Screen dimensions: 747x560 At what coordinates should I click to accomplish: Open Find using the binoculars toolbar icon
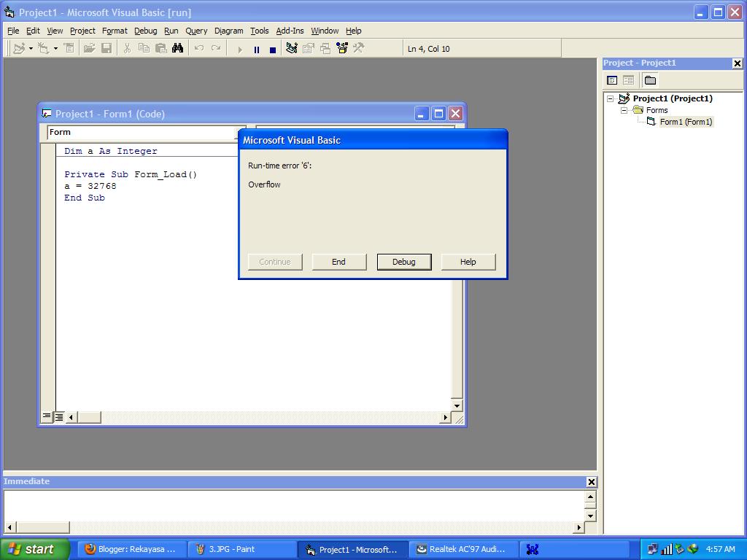[177, 48]
